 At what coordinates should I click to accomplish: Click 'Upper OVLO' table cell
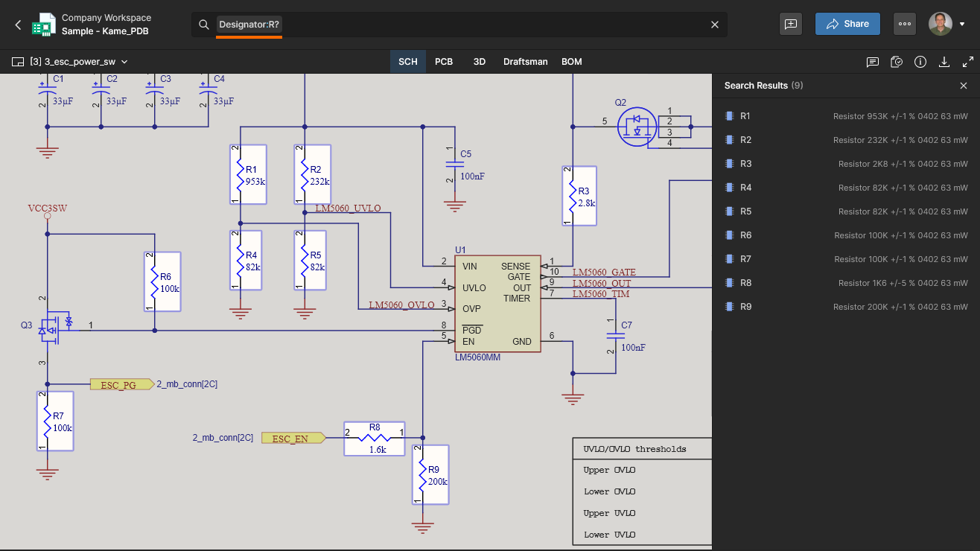[610, 470]
